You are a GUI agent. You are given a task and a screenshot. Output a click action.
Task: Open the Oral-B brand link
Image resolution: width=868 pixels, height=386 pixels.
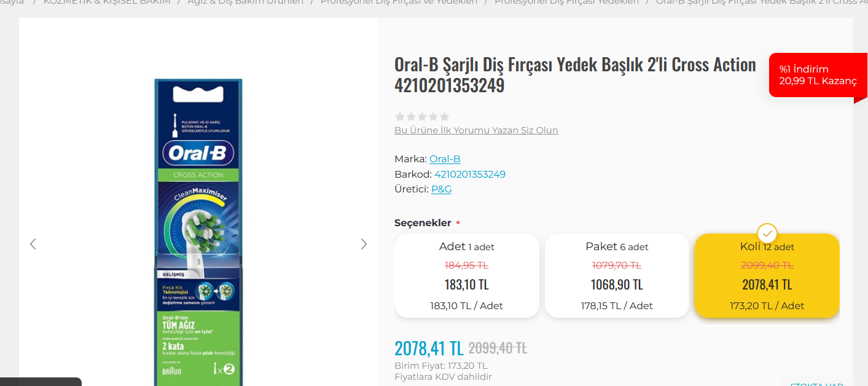click(445, 159)
